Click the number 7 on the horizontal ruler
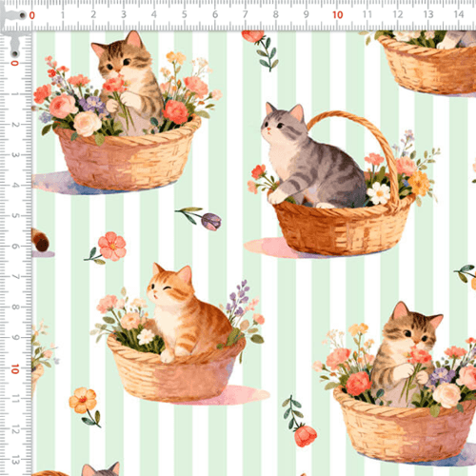Viewport: 476px width, 476px height. 246,14
